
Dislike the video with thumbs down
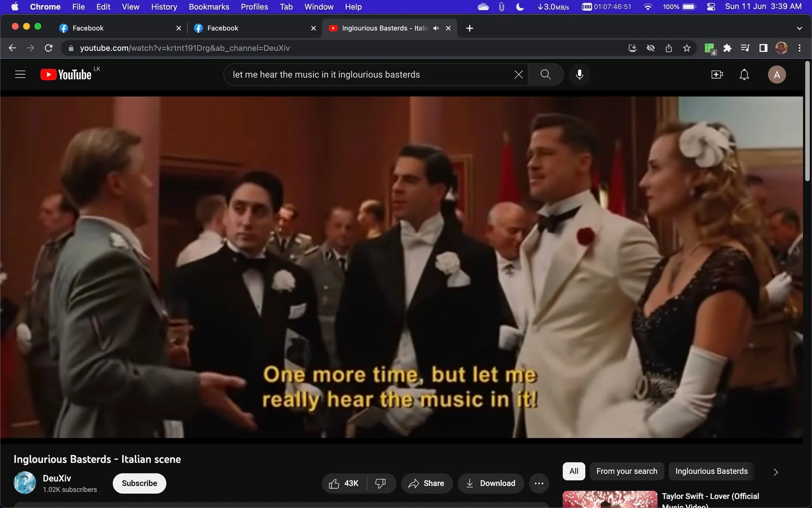tap(381, 483)
